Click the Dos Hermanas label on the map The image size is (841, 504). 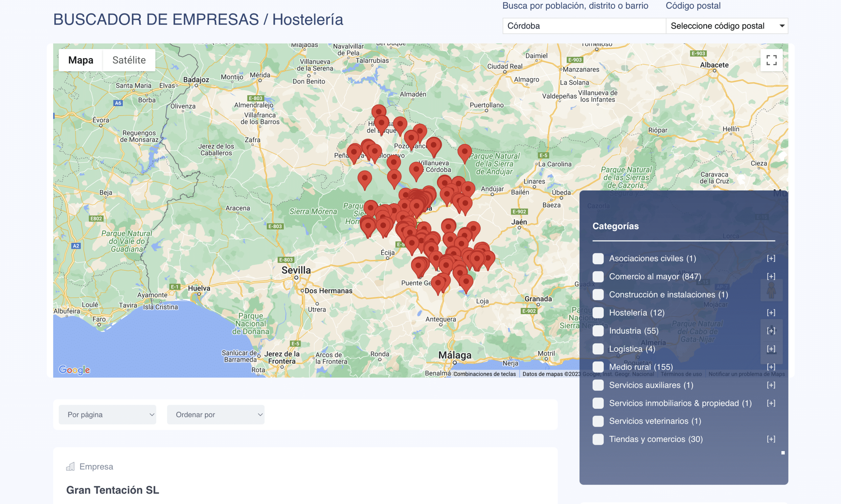click(328, 291)
